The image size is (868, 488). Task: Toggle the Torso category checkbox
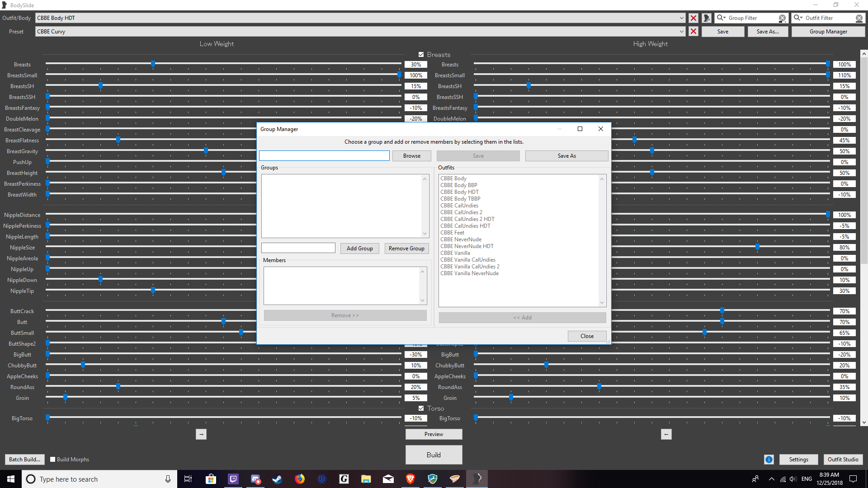(x=421, y=408)
